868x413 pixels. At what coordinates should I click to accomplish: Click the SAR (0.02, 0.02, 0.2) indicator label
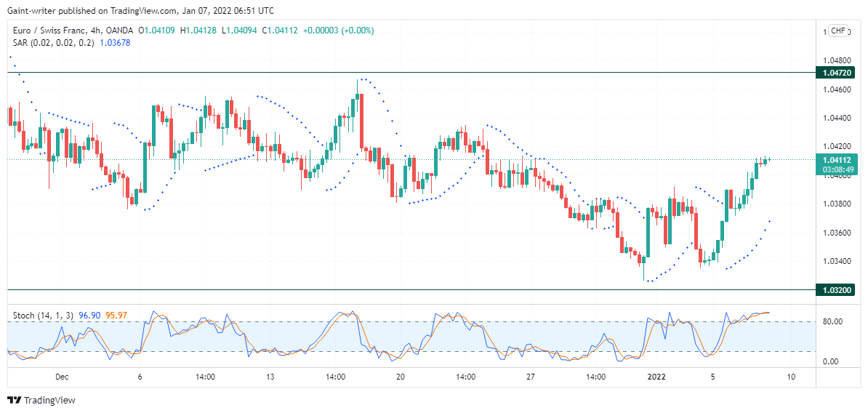click(54, 42)
